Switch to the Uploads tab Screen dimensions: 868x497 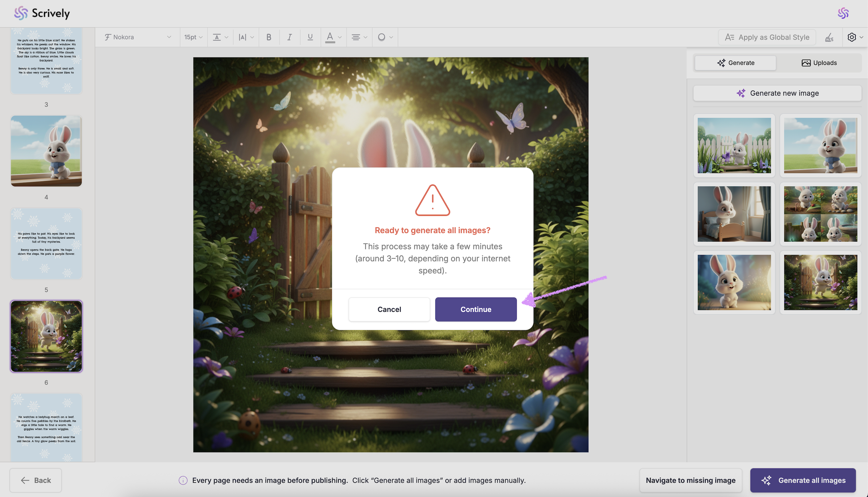pos(819,63)
